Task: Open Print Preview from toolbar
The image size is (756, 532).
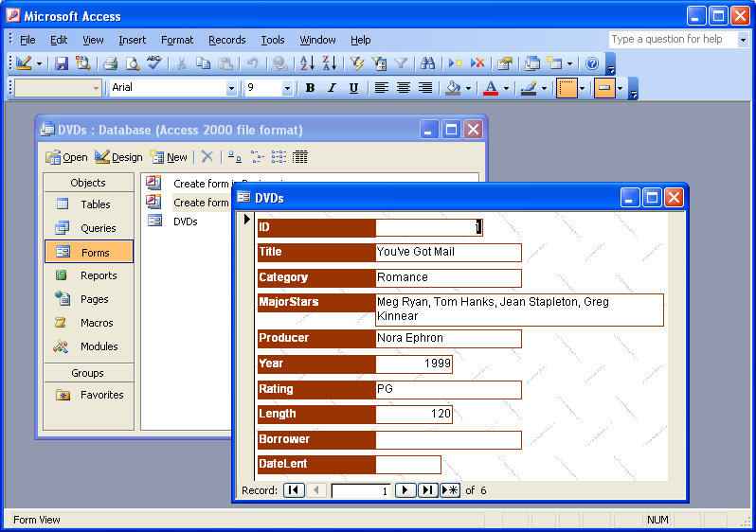Action: click(x=133, y=63)
